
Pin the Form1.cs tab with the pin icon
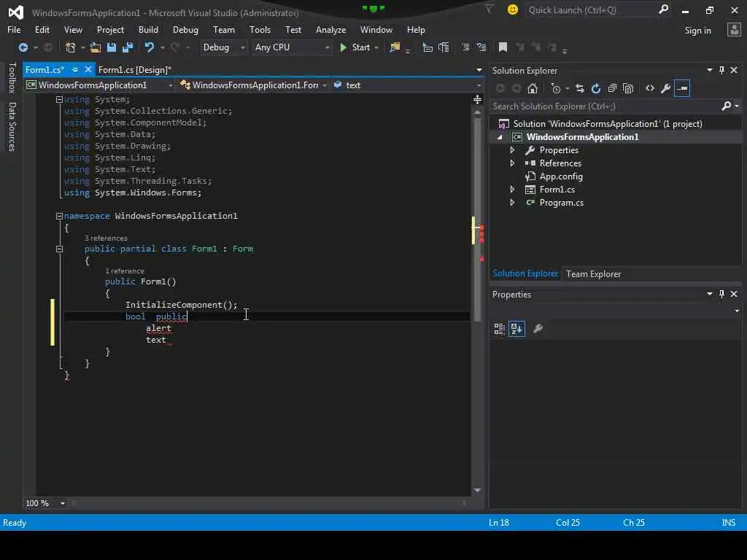[75, 69]
